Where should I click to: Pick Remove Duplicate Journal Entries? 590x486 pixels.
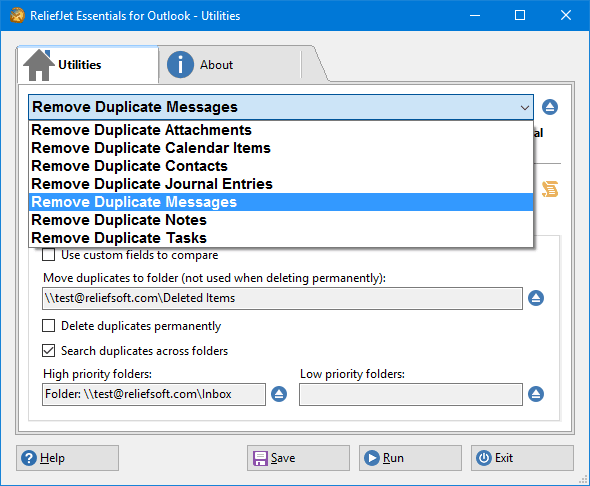(281, 184)
